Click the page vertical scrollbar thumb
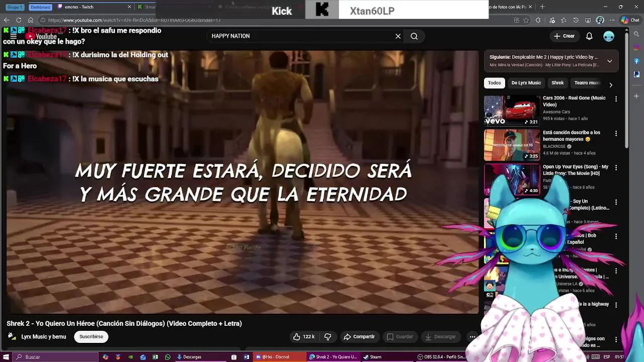Image resolution: width=644 pixels, height=362 pixels. pos(626,90)
